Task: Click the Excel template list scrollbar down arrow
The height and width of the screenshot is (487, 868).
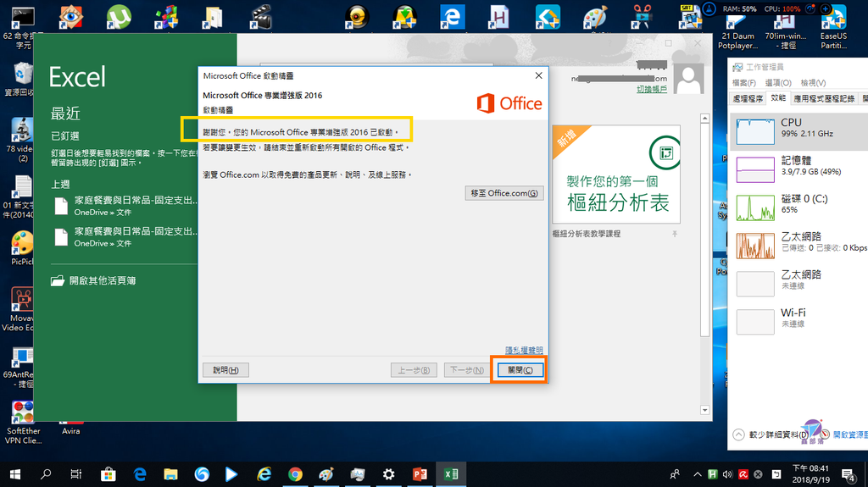Action: (x=704, y=410)
